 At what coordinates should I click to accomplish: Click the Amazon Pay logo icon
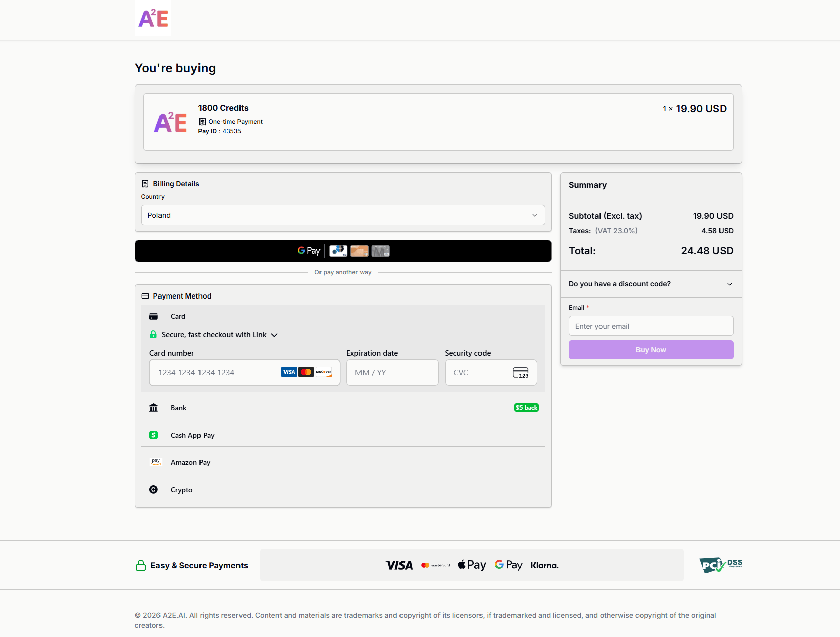click(x=155, y=462)
